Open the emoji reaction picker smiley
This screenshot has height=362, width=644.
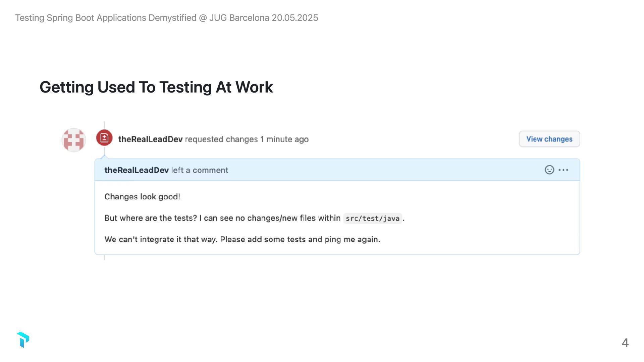(549, 170)
